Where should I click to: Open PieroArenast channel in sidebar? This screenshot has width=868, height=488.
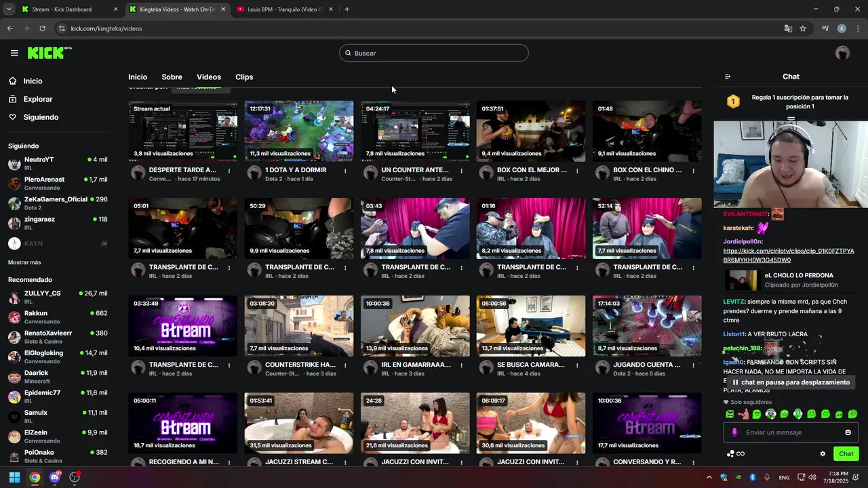point(58,184)
